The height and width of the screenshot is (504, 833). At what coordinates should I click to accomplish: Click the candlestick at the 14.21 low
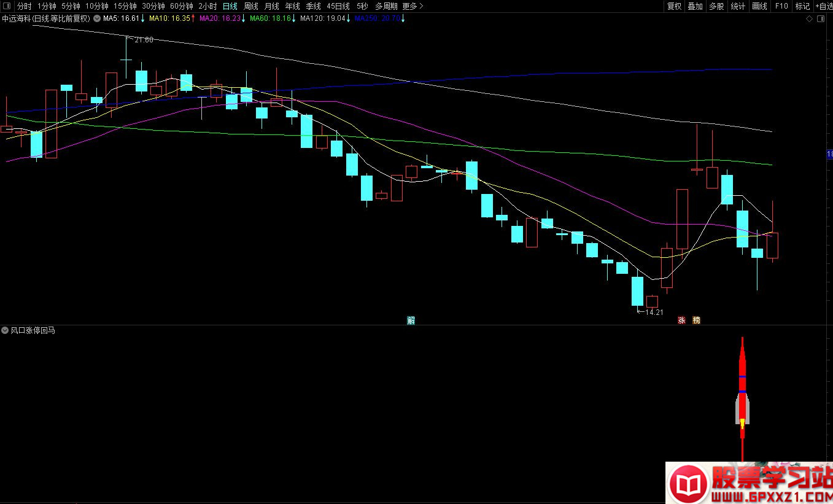[638, 291]
